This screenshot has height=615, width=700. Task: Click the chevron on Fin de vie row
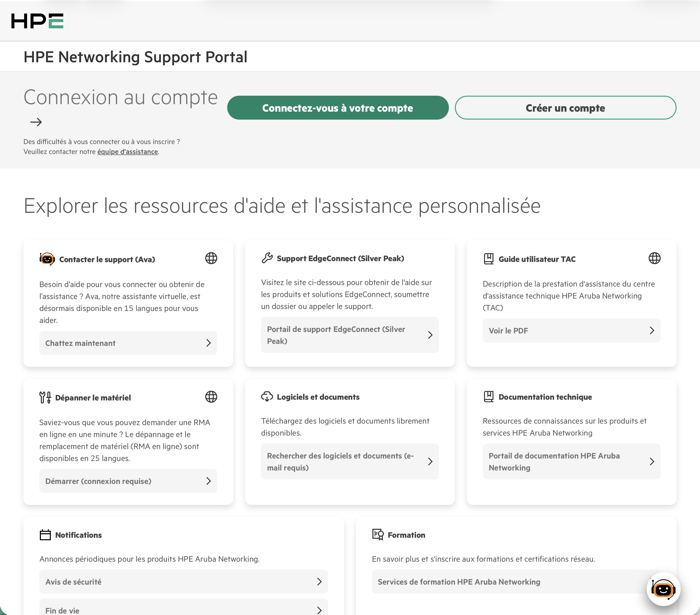320,611
